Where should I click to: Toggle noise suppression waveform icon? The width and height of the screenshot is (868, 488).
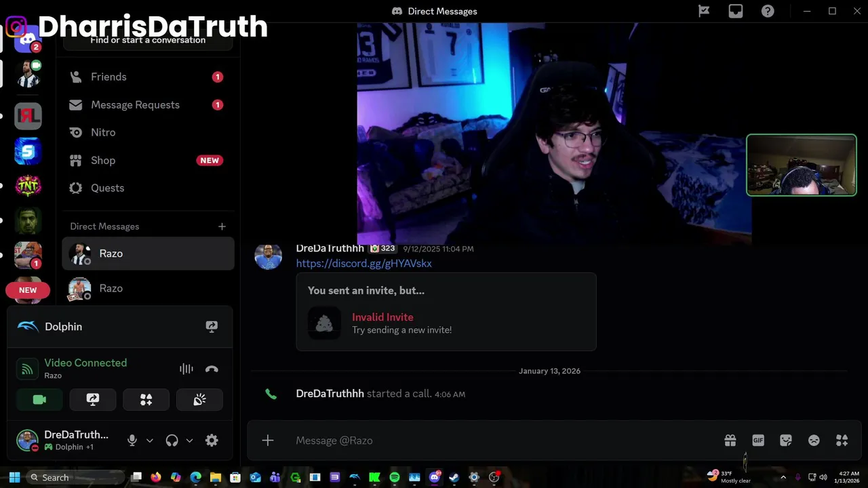point(186,369)
